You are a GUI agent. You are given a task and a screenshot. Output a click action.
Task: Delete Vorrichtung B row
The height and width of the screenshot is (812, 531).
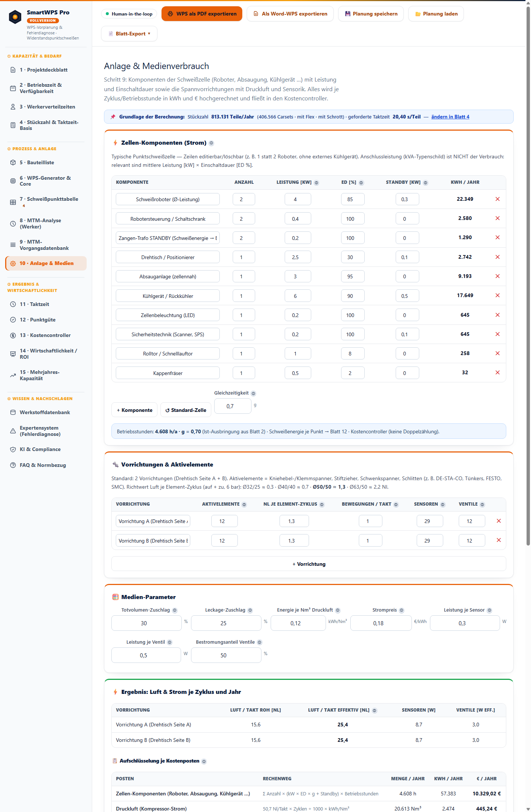pyautogui.click(x=499, y=540)
